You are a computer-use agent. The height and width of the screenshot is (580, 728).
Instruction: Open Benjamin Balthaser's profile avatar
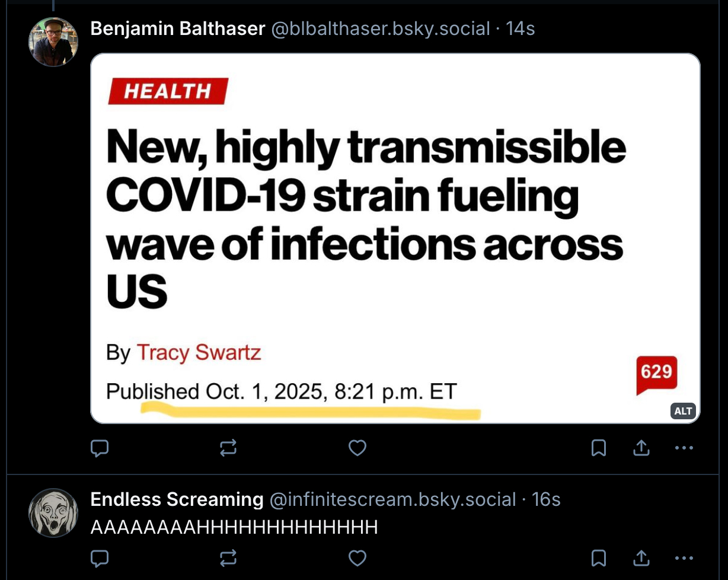click(x=53, y=42)
